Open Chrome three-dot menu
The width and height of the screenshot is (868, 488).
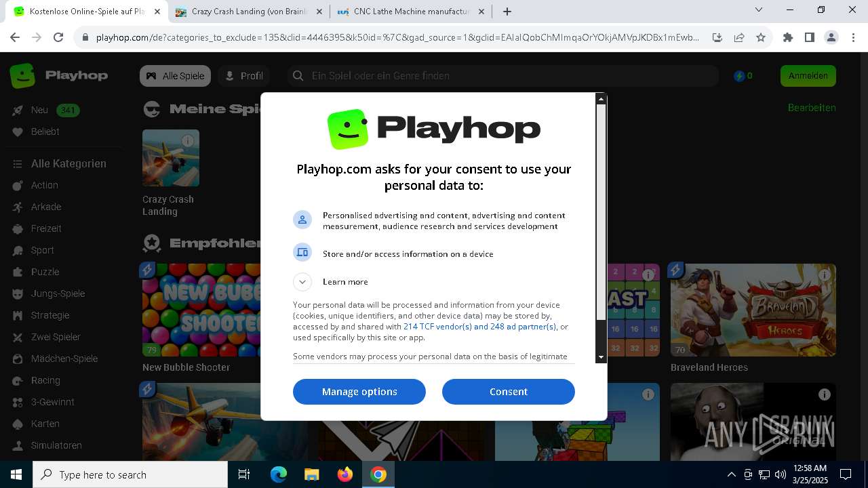pos(853,38)
